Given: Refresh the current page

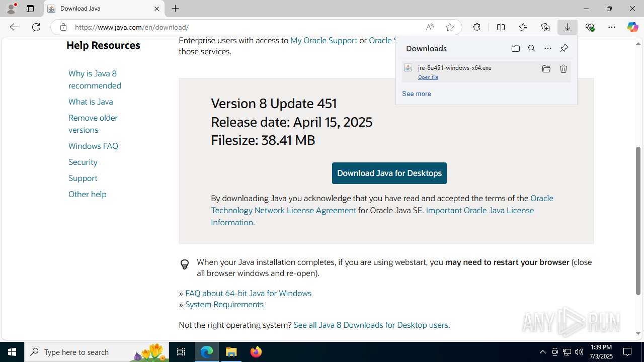Looking at the screenshot, I should pos(36,27).
